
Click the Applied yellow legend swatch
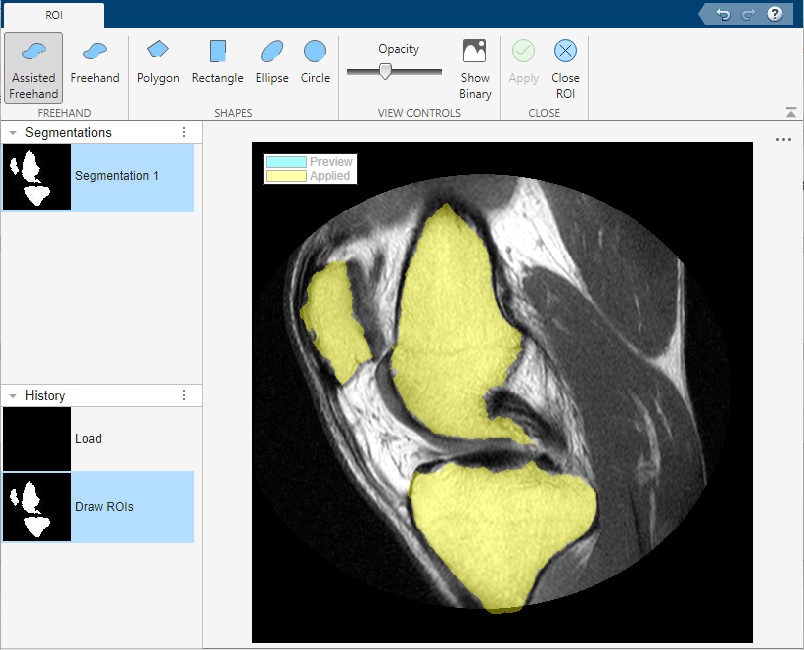tap(286, 176)
